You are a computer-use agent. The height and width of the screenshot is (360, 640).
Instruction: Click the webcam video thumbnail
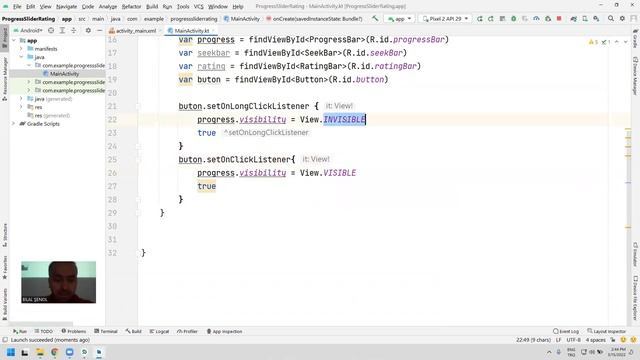58,282
